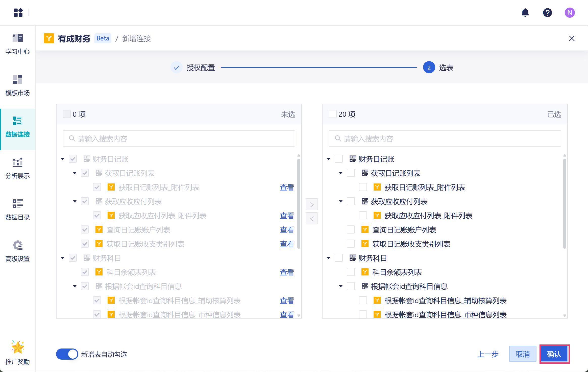Focus the 已选 panel search field
The width and height of the screenshot is (588, 372).
445,138
